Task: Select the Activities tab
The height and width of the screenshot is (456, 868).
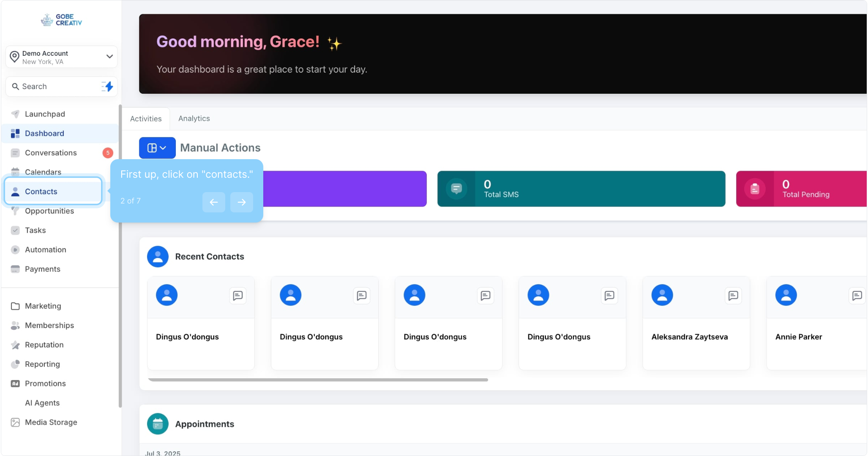Action: [x=146, y=119]
